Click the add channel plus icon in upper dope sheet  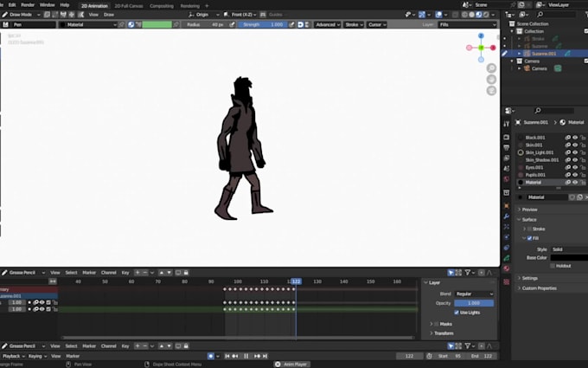coord(137,273)
